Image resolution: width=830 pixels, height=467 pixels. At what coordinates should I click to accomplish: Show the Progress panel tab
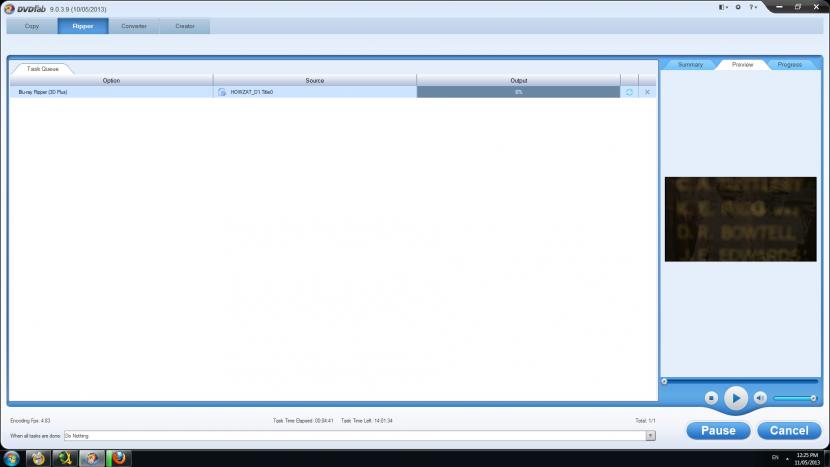[789, 65]
